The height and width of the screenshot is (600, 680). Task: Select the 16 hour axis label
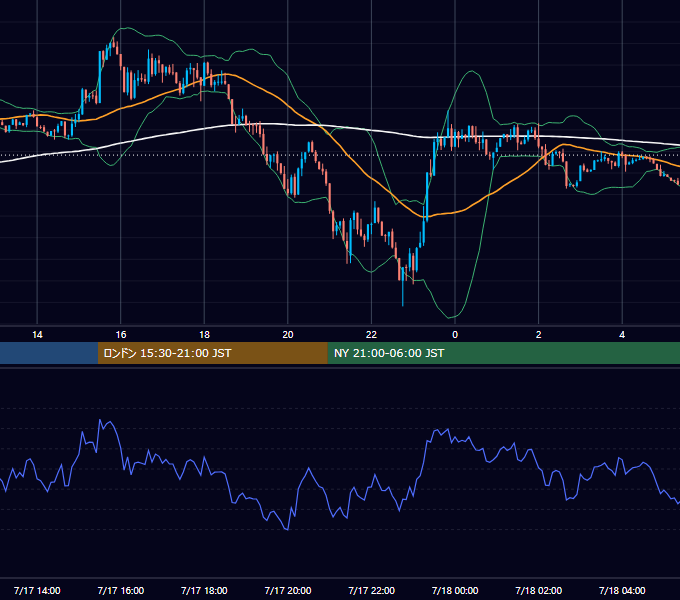coord(121,335)
